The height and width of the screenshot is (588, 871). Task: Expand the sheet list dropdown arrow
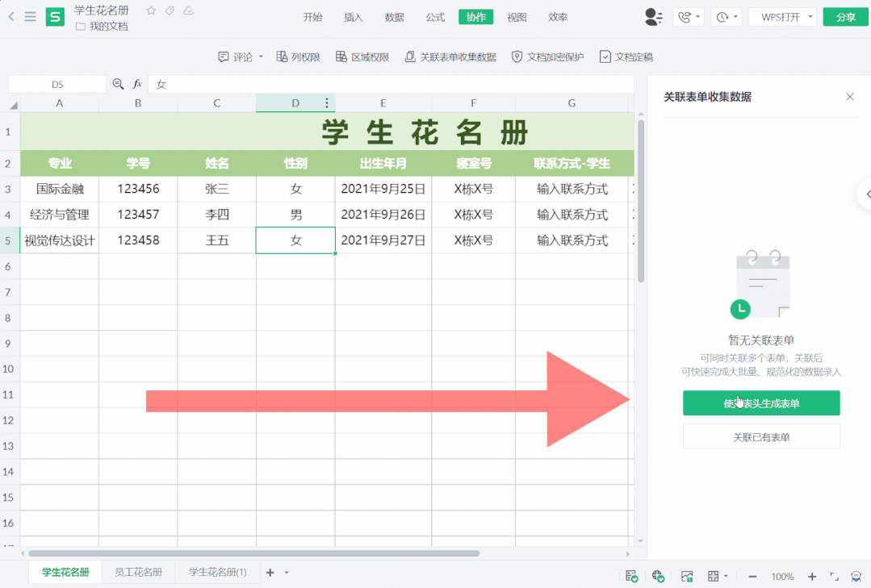(x=287, y=573)
